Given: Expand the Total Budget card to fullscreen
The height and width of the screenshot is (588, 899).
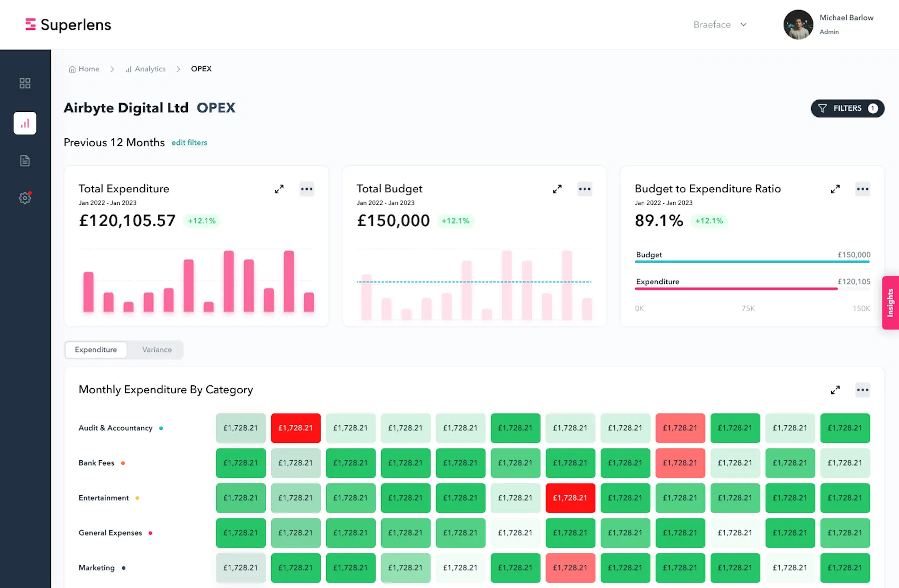Looking at the screenshot, I should (x=557, y=189).
